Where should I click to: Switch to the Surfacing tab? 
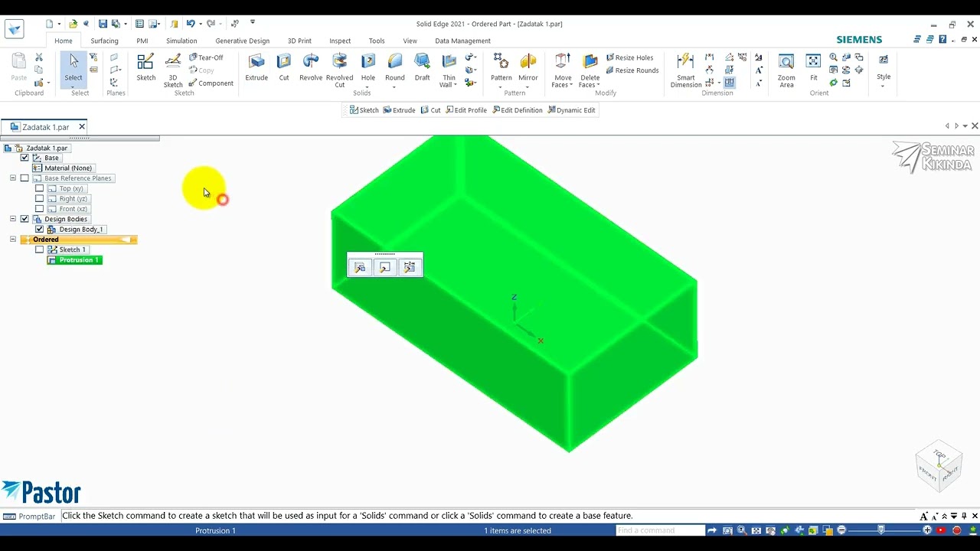coord(104,41)
